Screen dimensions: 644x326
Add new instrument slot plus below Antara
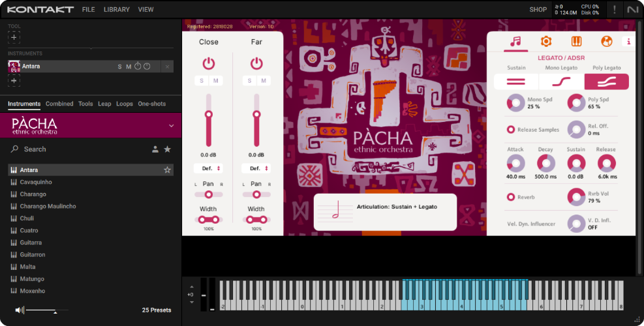coord(14,80)
